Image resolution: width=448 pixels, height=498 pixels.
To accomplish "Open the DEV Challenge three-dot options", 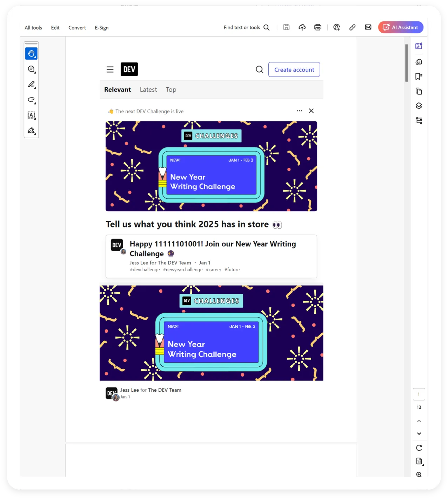I will click(x=300, y=111).
